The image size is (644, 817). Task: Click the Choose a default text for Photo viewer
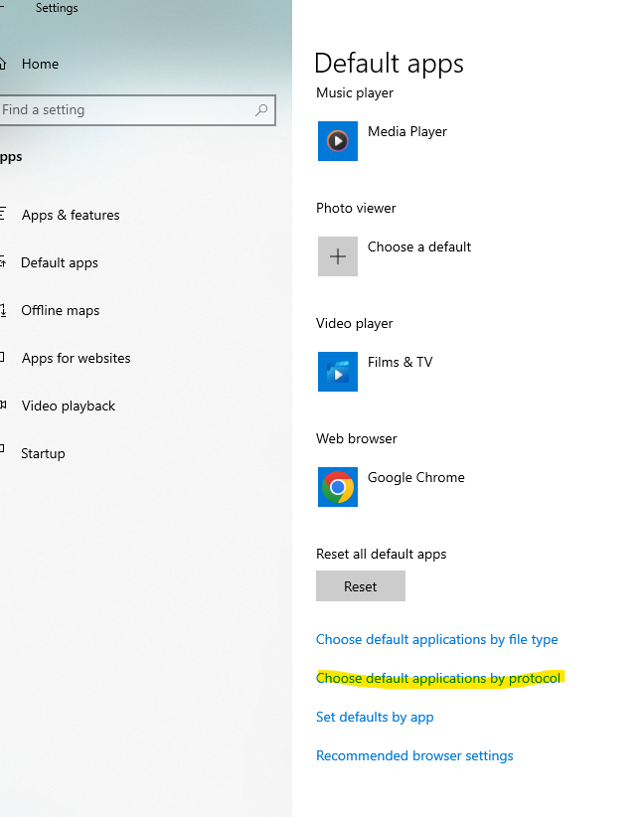click(x=419, y=246)
